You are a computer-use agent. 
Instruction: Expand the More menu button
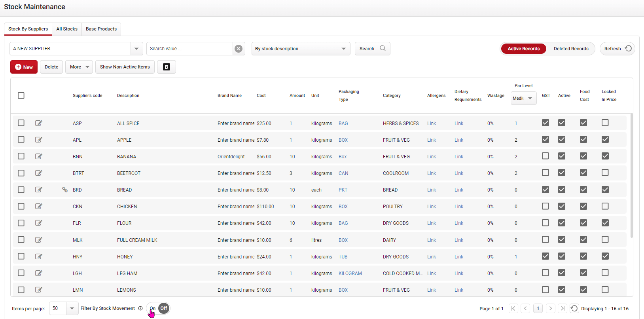click(79, 67)
